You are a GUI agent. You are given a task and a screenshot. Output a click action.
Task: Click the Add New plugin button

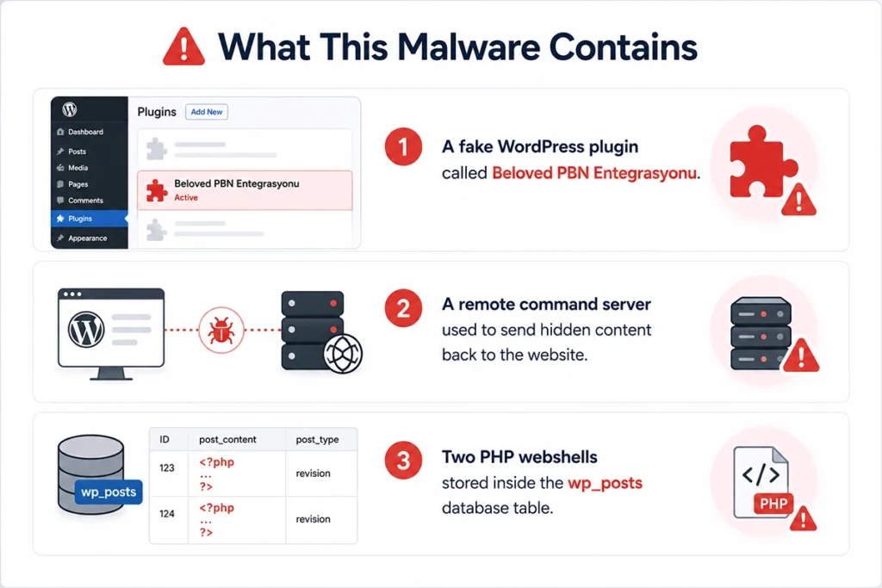(207, 112)
